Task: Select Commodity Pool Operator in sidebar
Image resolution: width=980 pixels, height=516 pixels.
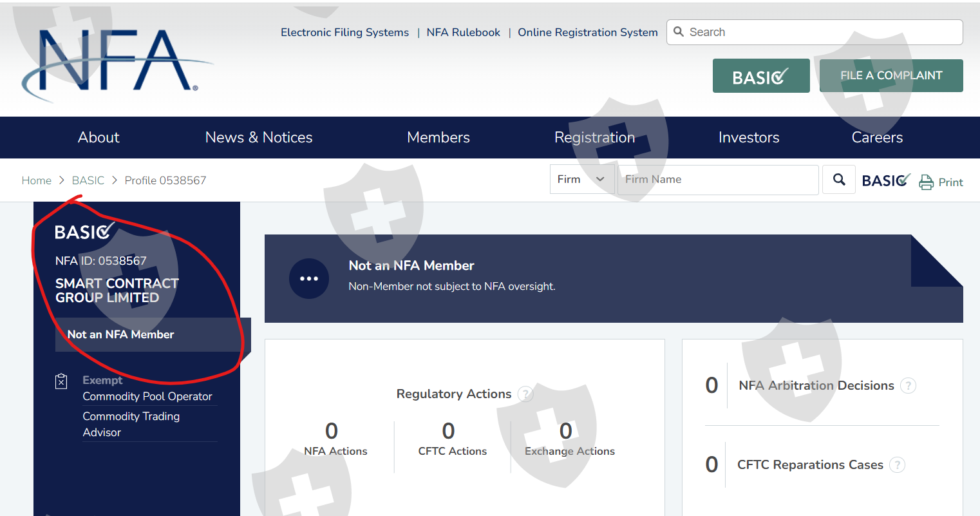Action: click(147, 396)
